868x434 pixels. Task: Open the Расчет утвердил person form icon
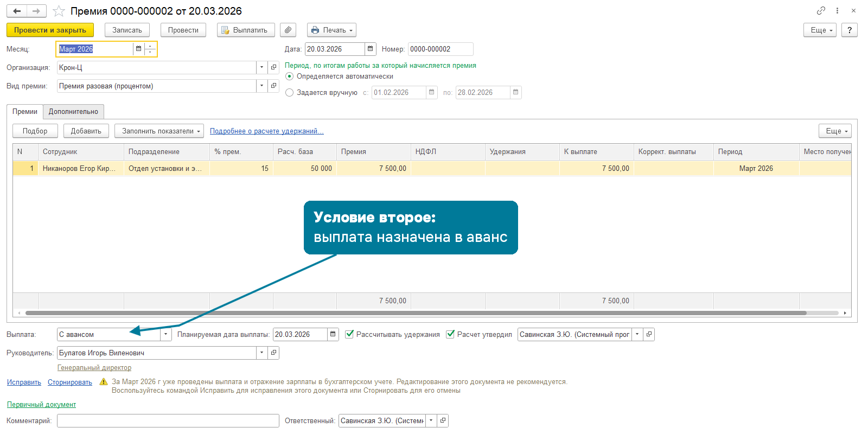coord(649,334)
